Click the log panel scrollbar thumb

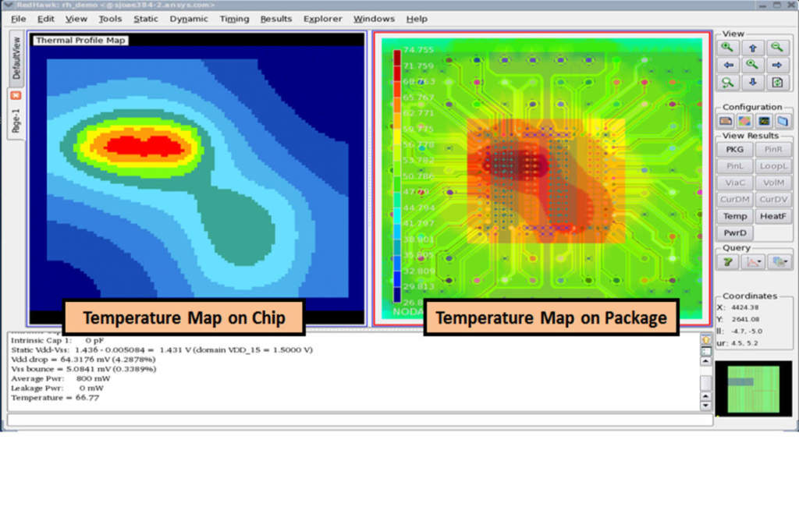pyautogui.click(x=705, y=383)
